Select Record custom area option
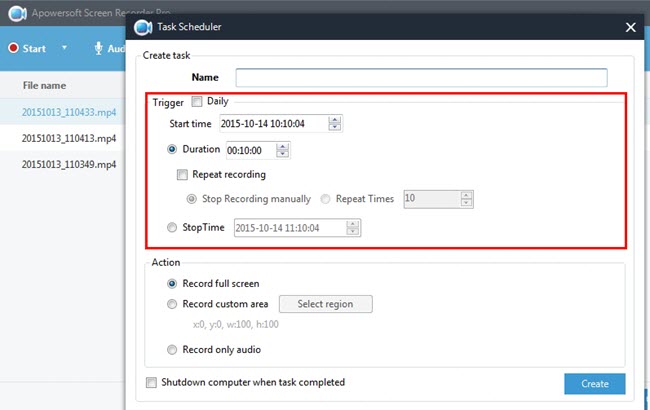Viewport: 650px width, 410px height. tap(172, 304)
